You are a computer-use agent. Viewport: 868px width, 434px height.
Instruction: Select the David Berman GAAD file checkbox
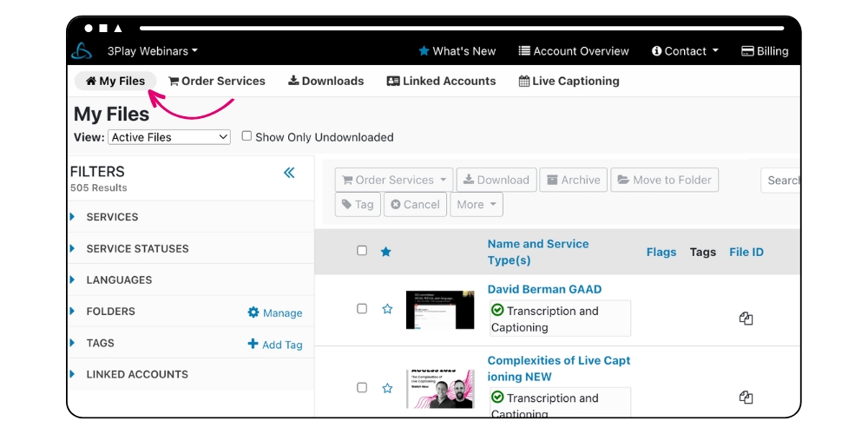tap(362, 308)
